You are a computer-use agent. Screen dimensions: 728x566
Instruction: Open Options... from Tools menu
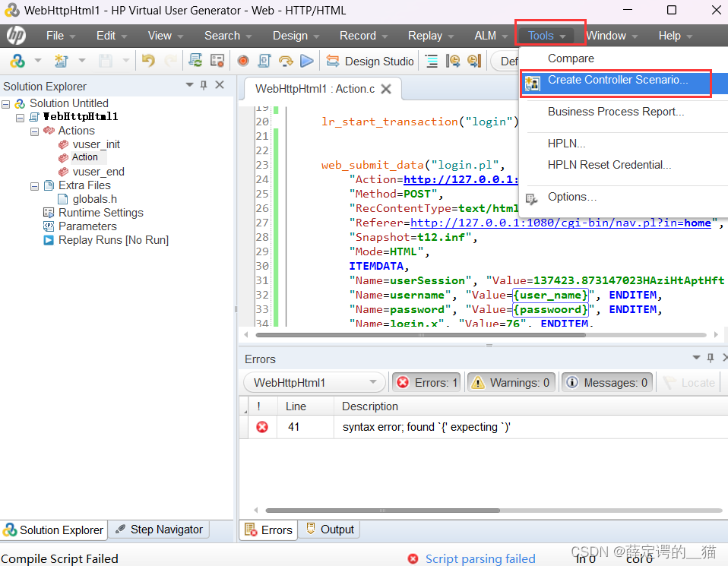(x=572, y=197)
